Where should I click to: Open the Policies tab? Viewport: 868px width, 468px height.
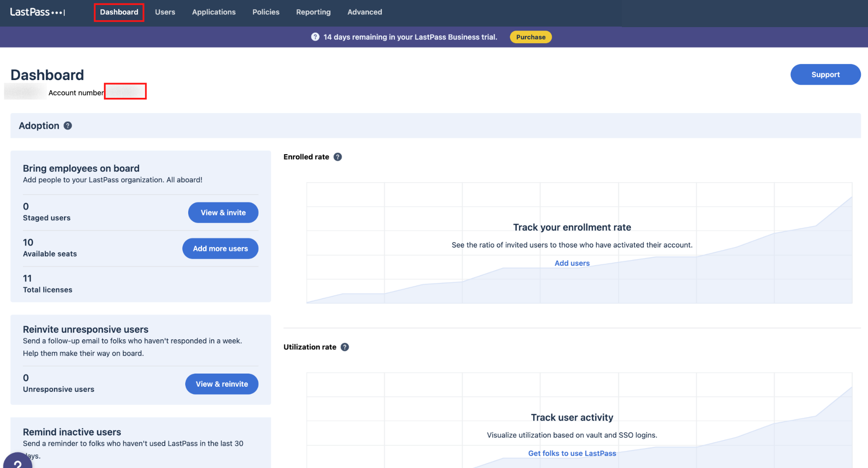click(x=266, y=12)
